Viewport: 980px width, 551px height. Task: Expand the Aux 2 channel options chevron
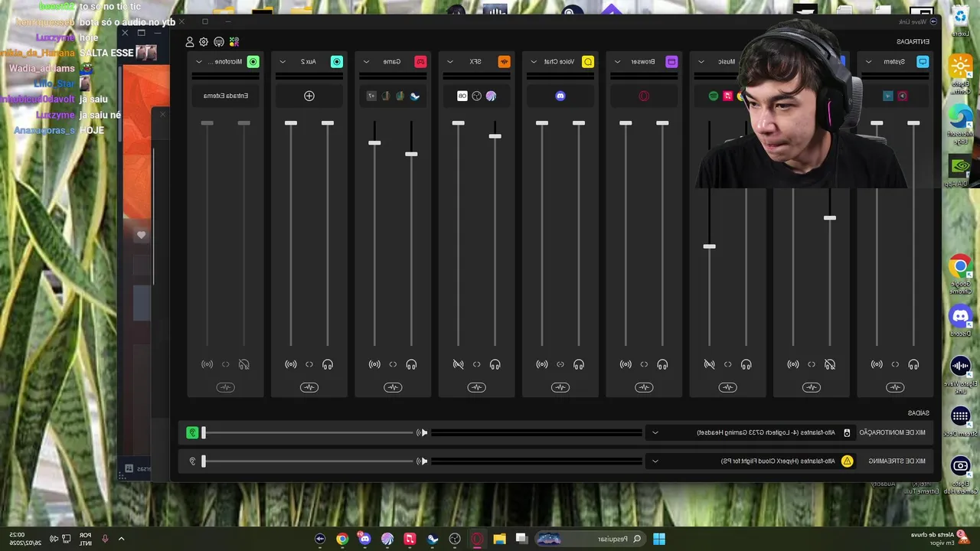[x=283, y=61]
